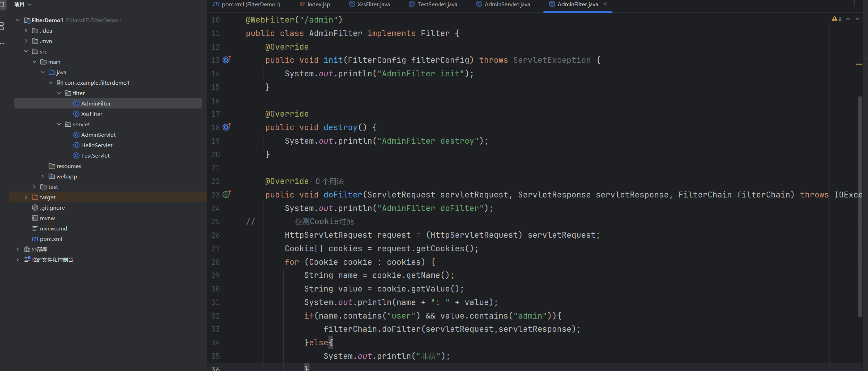Collapse the FilterDemo1 project root

point(18,20)
